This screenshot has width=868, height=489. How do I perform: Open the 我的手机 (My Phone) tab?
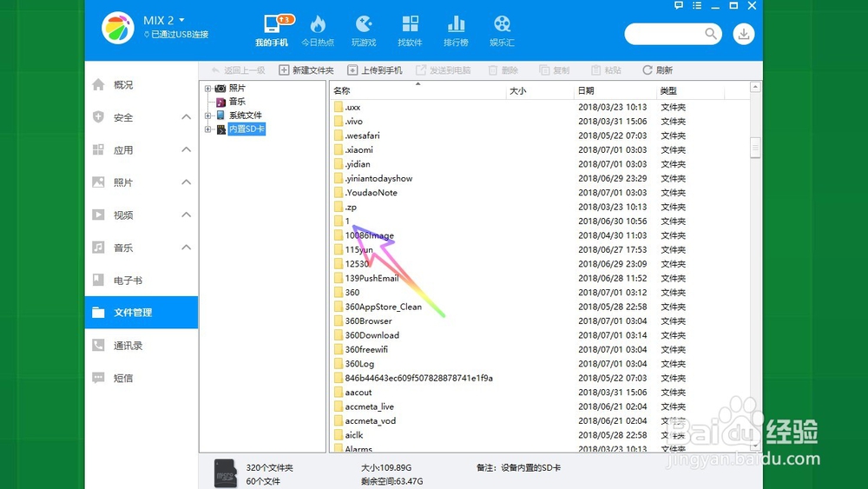[x=271, y=30]
